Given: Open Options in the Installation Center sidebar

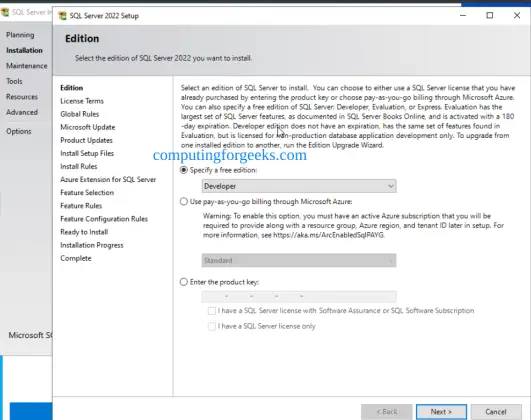Looking at the screenshot, I should pos(19,131).
